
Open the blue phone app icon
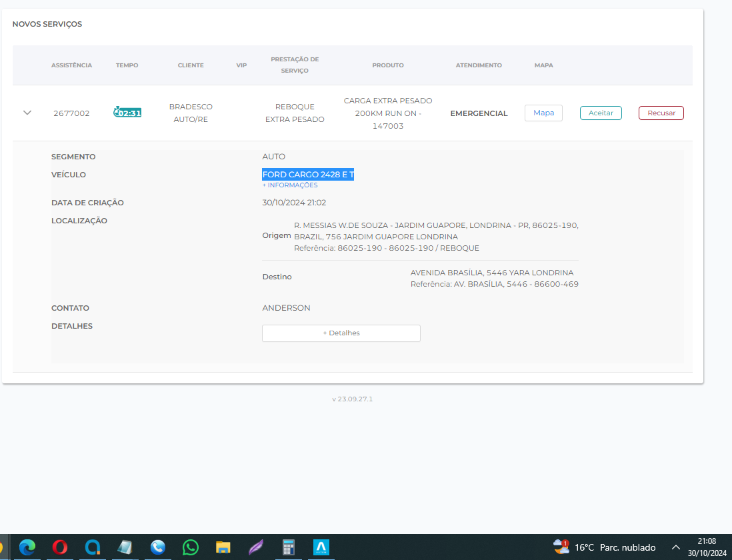tap(158, 547)
